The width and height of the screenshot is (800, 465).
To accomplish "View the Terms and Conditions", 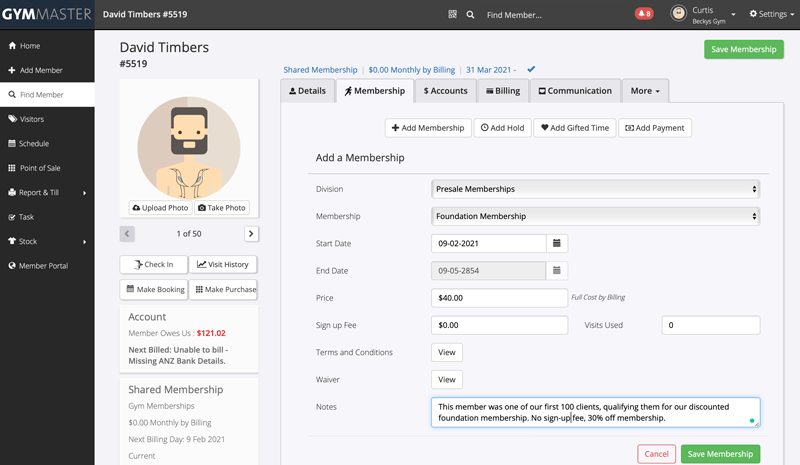I will [x=447, y=352].
